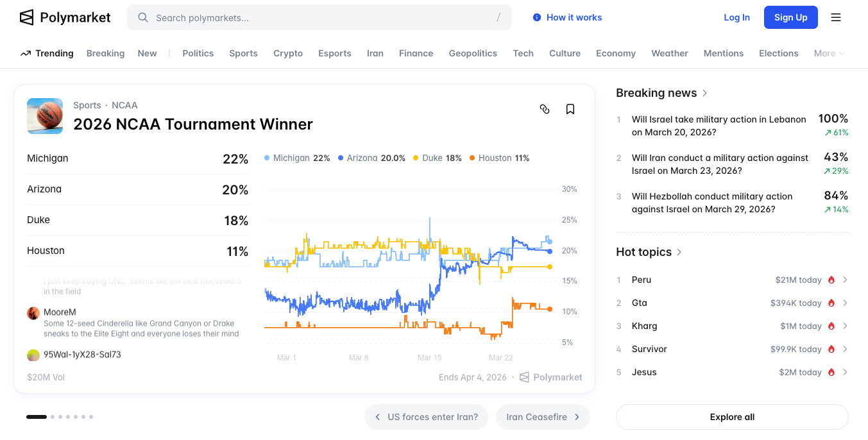Expand the Hot topics section chevron

679,252
